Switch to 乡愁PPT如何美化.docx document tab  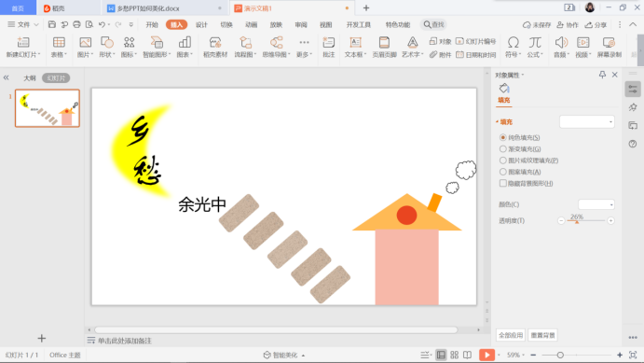148,8
